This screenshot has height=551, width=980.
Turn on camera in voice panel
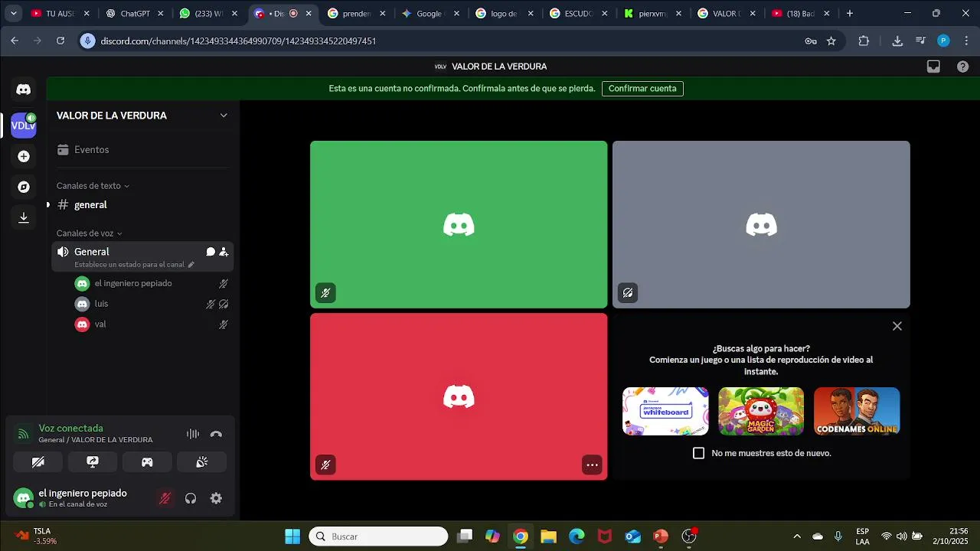(x=38, y=462)
